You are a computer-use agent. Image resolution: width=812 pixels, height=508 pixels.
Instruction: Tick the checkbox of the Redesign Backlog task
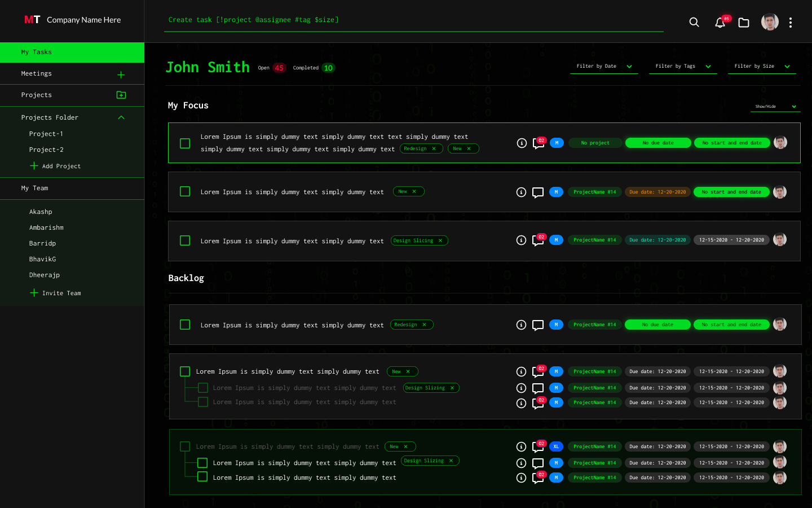coord(185,325)
